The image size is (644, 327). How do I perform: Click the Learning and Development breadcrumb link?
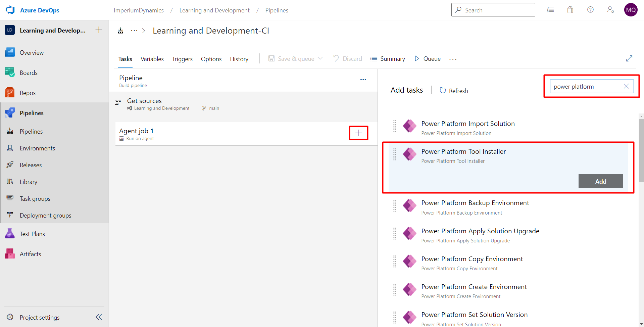[x=214, y=10]
